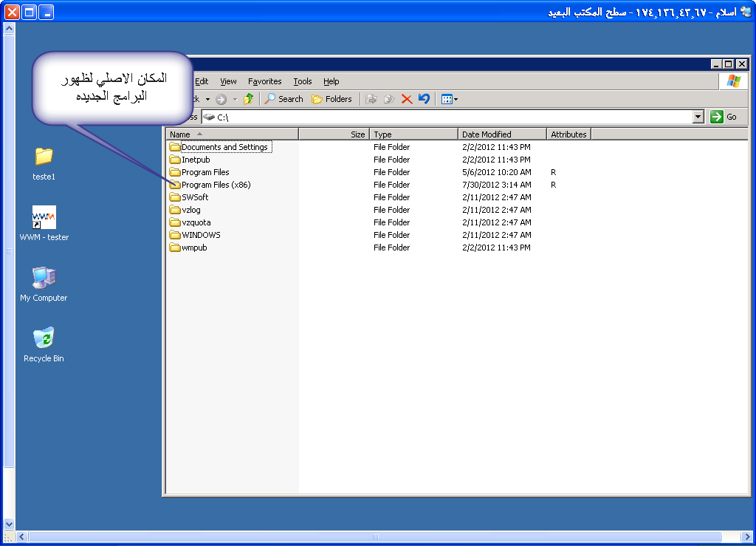Select the My Computer desktop icon
Viewport: 756px width, 546px height.
click(x=44, y=277)
